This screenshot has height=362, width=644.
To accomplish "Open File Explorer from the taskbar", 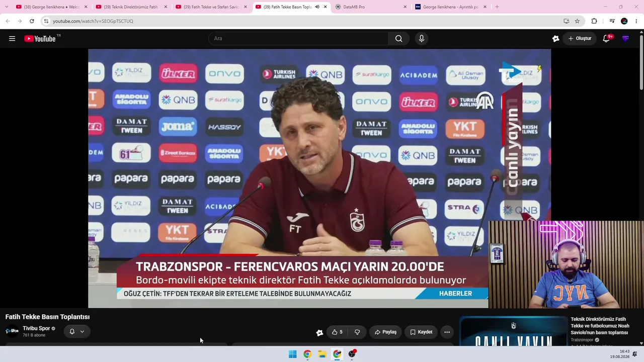I will (322, 354).
